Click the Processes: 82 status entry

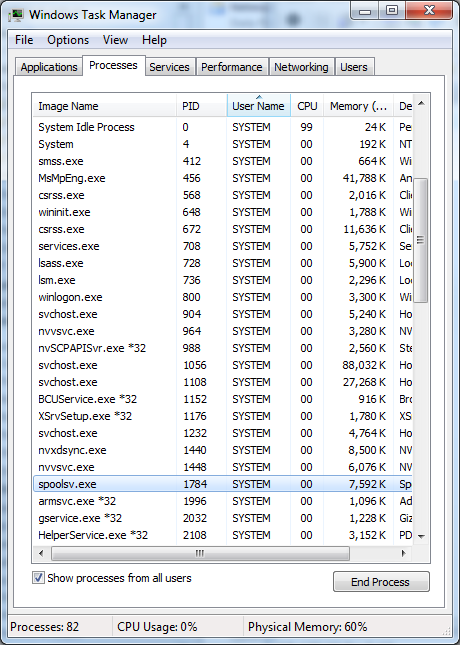(44, 627)
